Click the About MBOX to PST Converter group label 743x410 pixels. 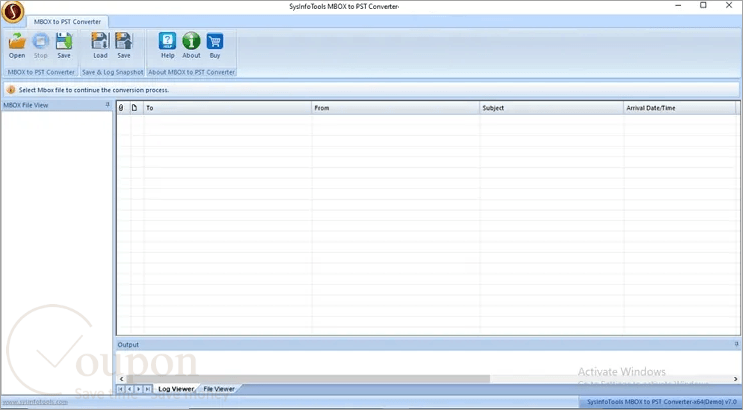click(191, 72)
